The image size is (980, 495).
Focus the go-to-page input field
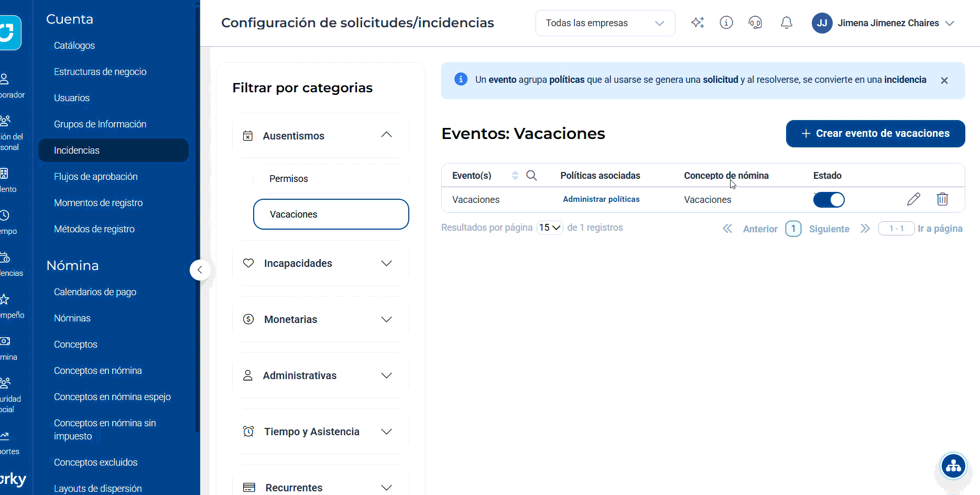click(897, 229)
